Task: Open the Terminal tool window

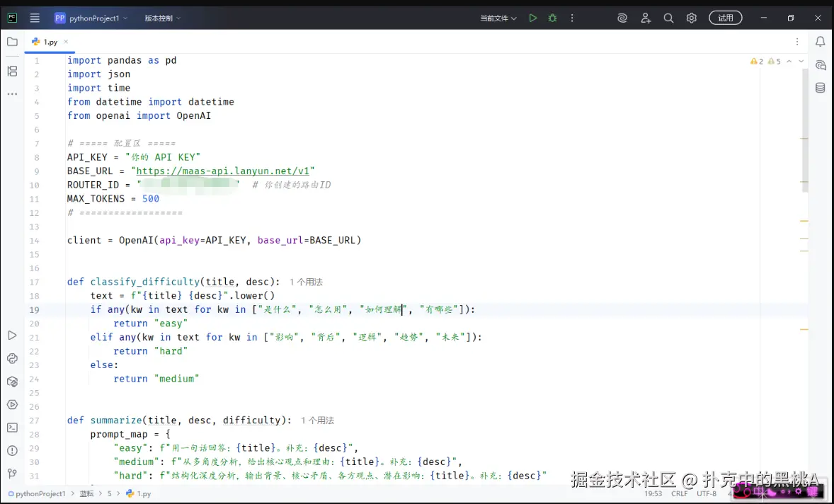Action: (x=12, y=428)
